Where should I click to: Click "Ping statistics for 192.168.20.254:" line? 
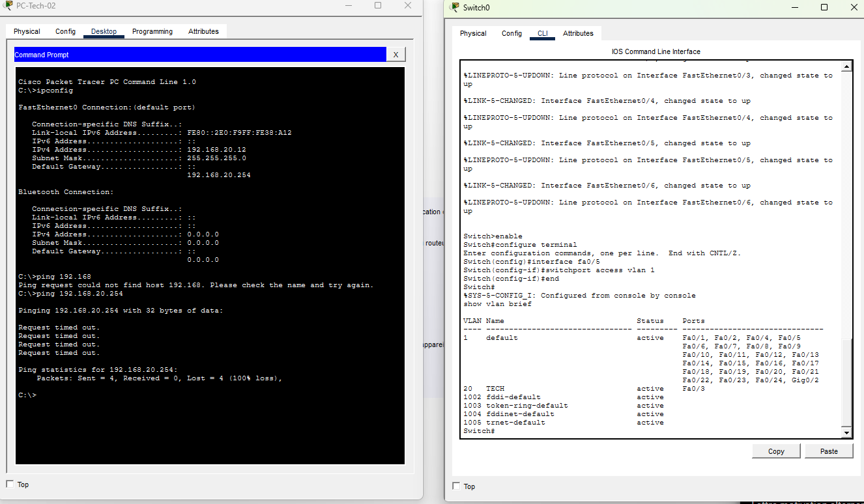(98, 370)
